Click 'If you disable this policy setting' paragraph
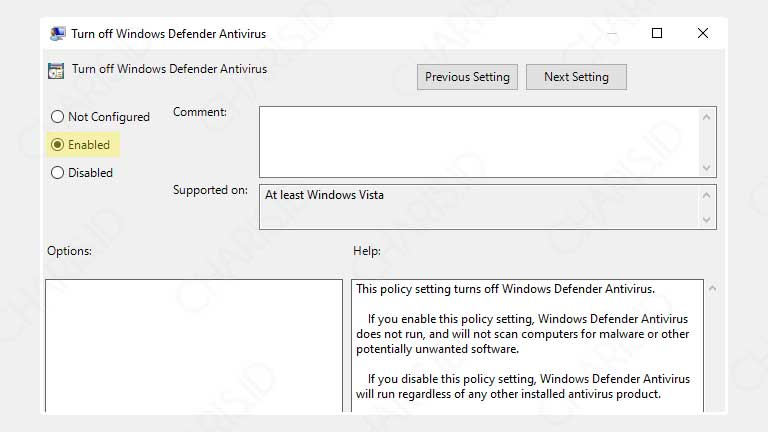The image size is (768, 432). 523,386
